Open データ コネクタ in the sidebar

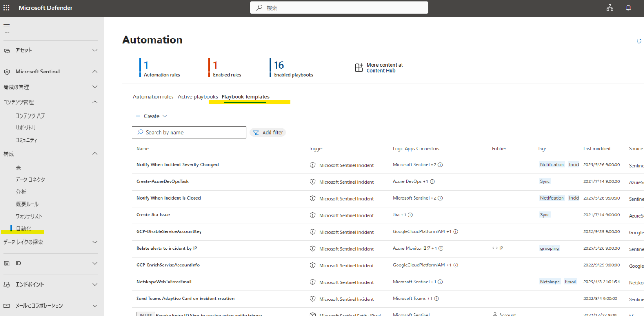coord(30,180)
